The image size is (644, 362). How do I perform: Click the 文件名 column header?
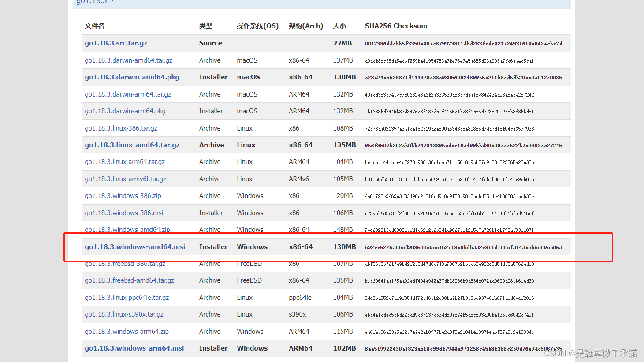click(x=95, y=26)
